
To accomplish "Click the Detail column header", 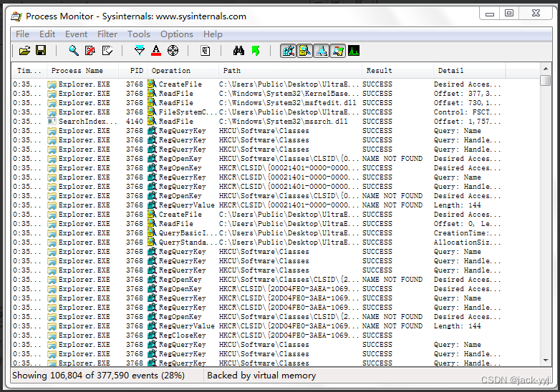I will pyautogui.click(x=470, y=71).
